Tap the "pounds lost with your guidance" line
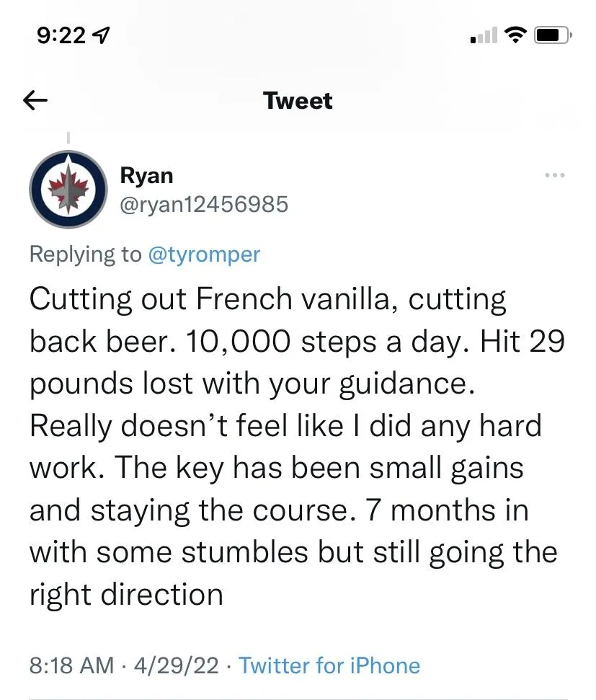Viewport: 596px width, 700px height. (252, 384)
